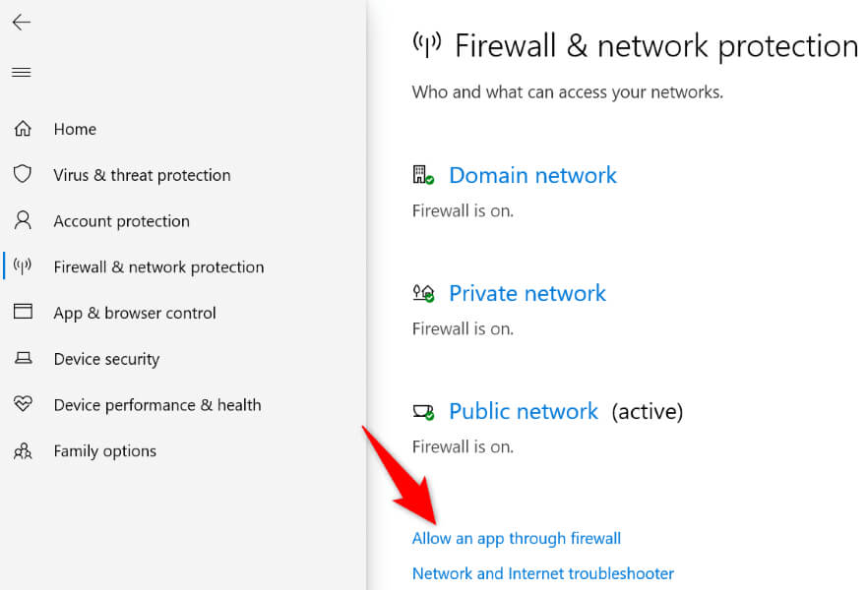Open Family options section
This screenshot has width=868, height=590.
pos(105,451)
